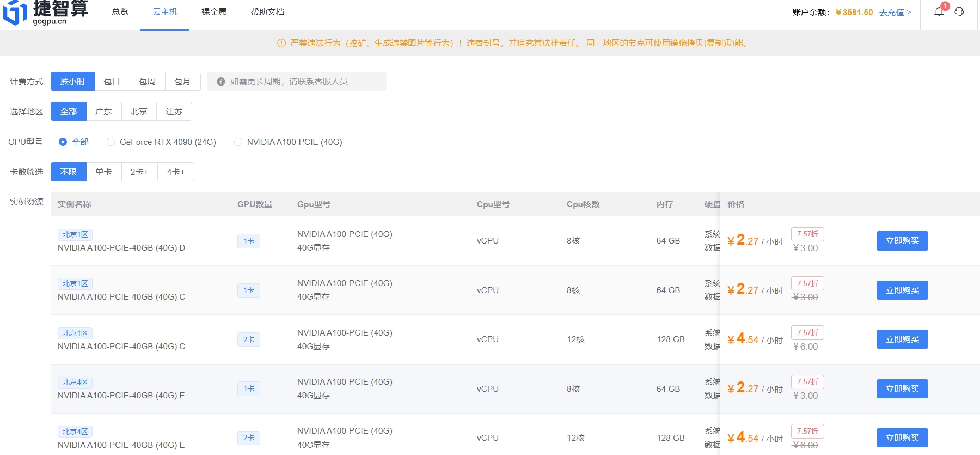Select GeForce RTX 4090 (24G) radio option
980x455 pixels.
[111, 142]
